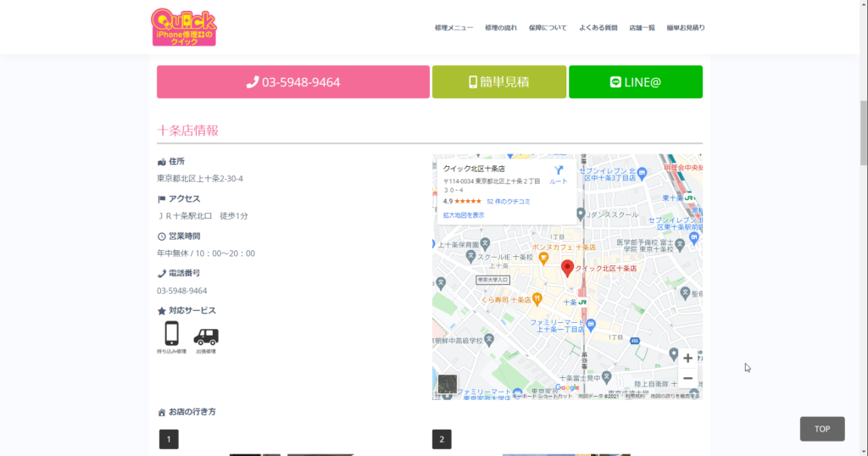
Task: Click the ルート directions icon on map
Action: point(558,175)
